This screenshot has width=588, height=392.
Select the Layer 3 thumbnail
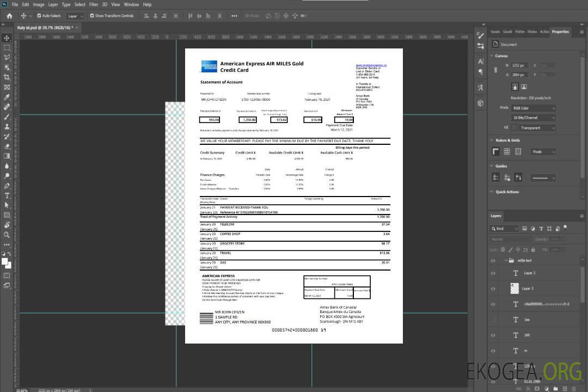click(515, 288)
